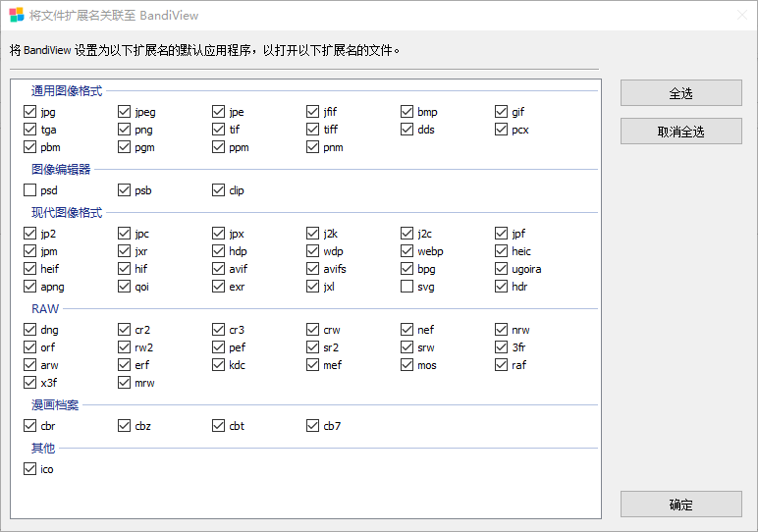Screen dimensions: 758x532
Task: Toggle the tif checkbox
Action: 219,130
